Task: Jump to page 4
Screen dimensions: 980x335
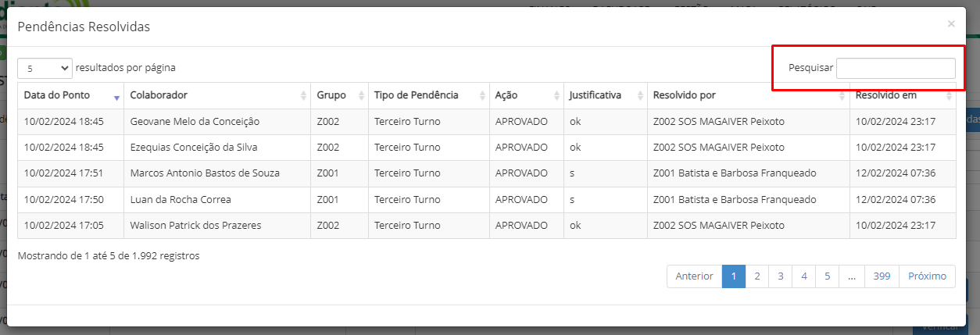Action: pos(803,276)
